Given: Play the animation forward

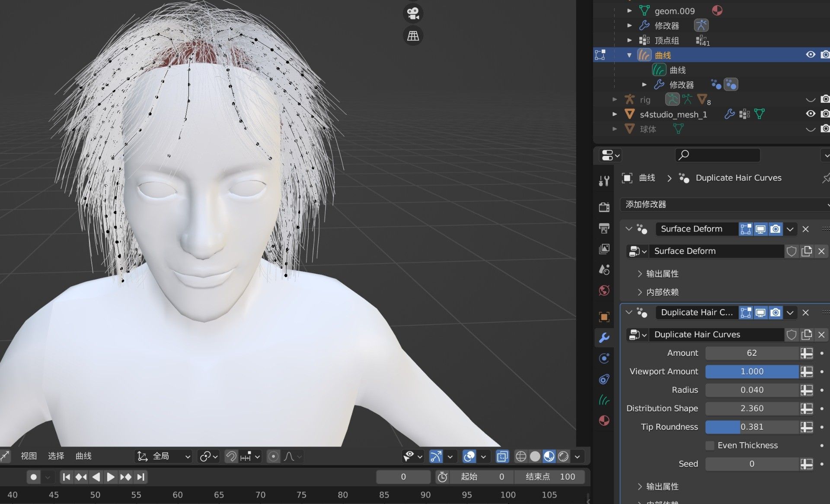Looking at the screenshot, I should point(111,477).
